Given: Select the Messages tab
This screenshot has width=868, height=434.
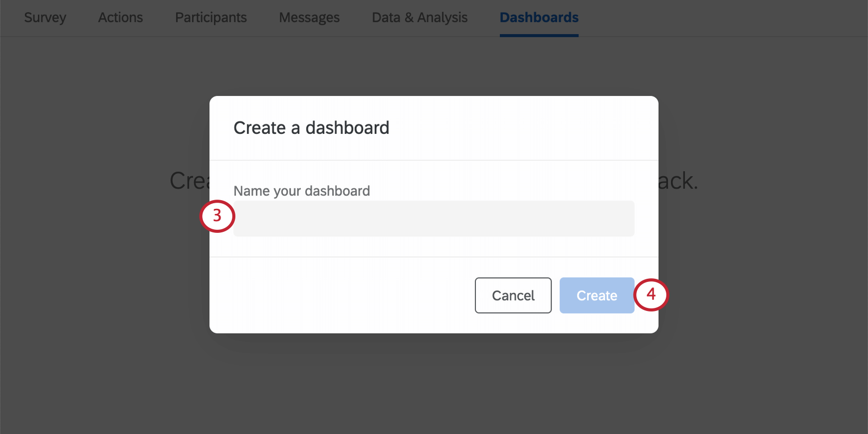Looking at the screenshot, I should click(x=309, y=17).
